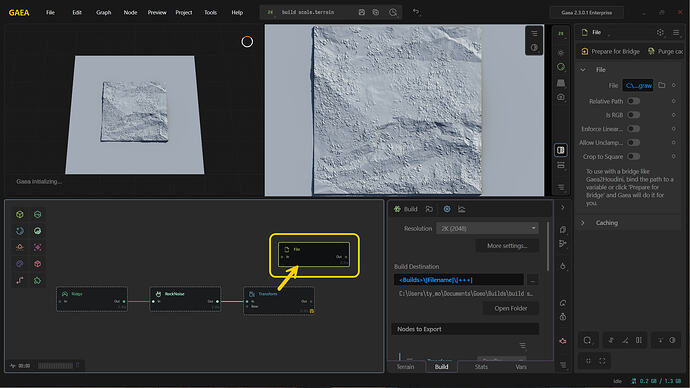The height and width of the screenshot is (388, 690).
Task: Click the chevron to collapse the build panel
Action: 562,207
